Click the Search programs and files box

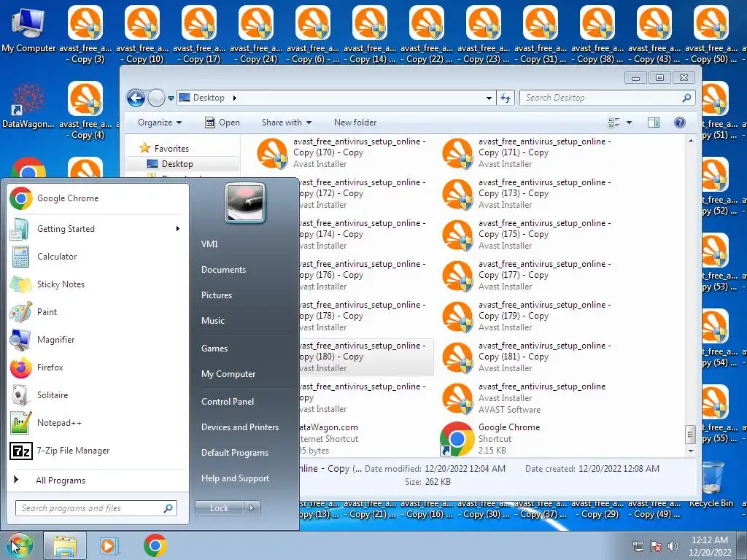tap(96, 508)
